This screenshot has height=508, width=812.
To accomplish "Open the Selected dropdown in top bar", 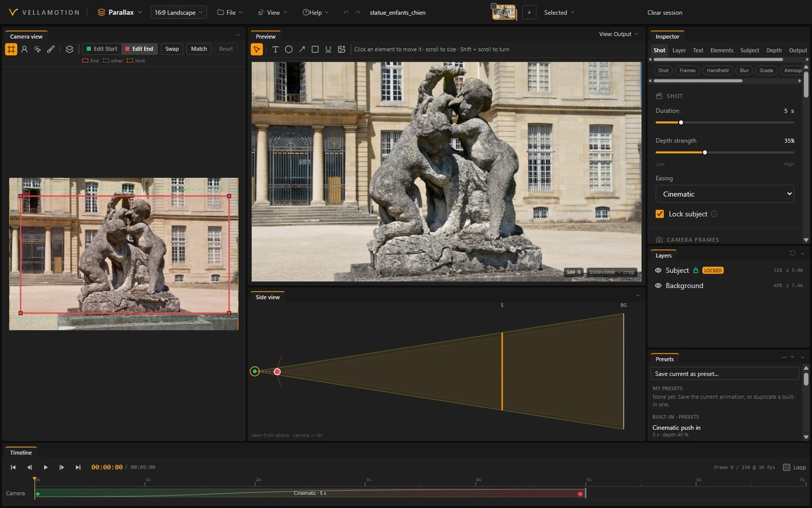I will tap(559, 12).
